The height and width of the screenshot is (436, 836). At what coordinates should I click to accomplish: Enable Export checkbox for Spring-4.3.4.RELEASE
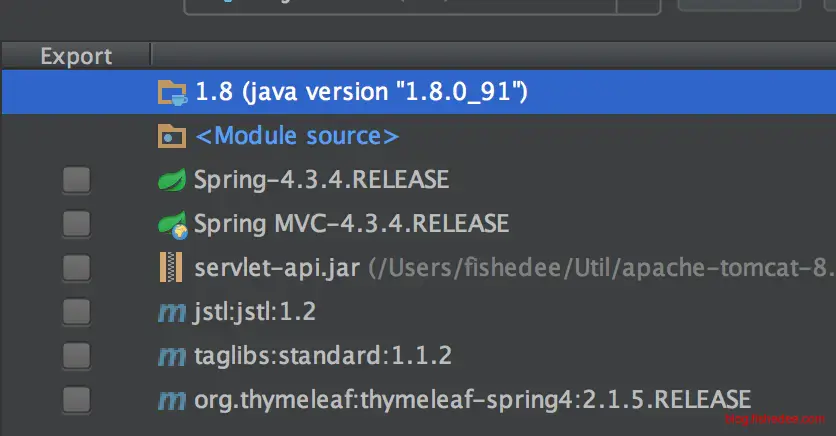(x=76, y=180)
